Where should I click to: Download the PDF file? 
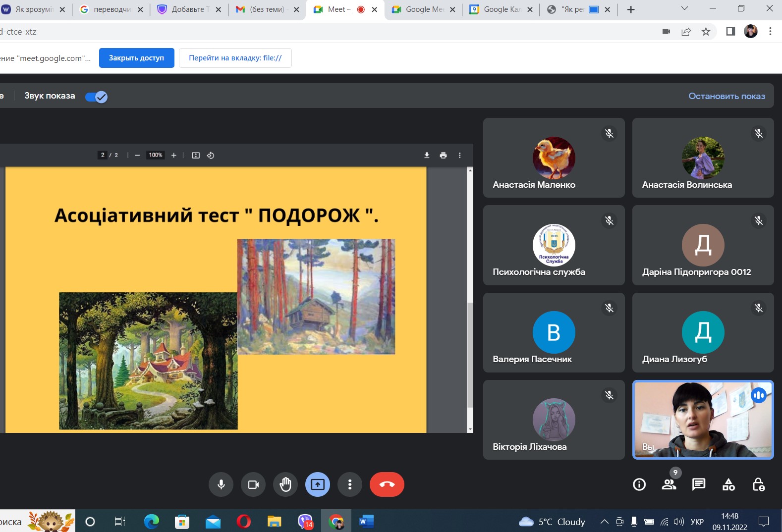click(x=427, y=156)
